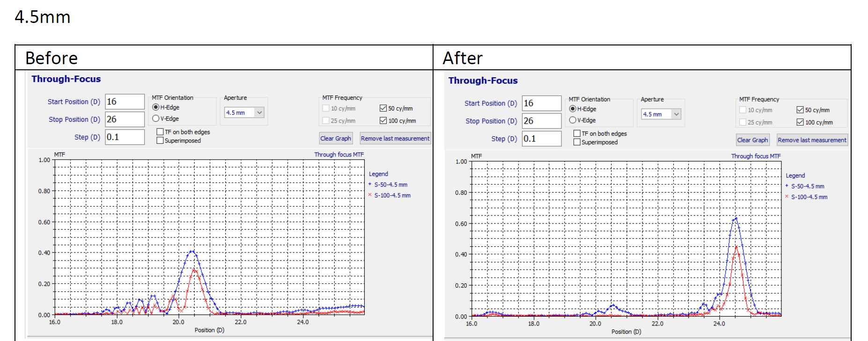Screen dimensions: 868x341
Task: Select H-Edge orientation in Before panel
Action: [x=156, y=107]
